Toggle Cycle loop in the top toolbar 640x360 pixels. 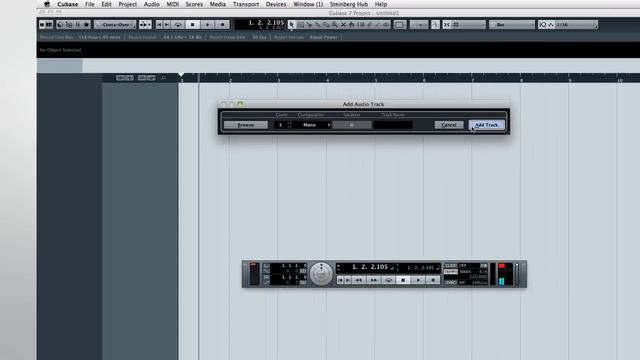pos(178,24)
